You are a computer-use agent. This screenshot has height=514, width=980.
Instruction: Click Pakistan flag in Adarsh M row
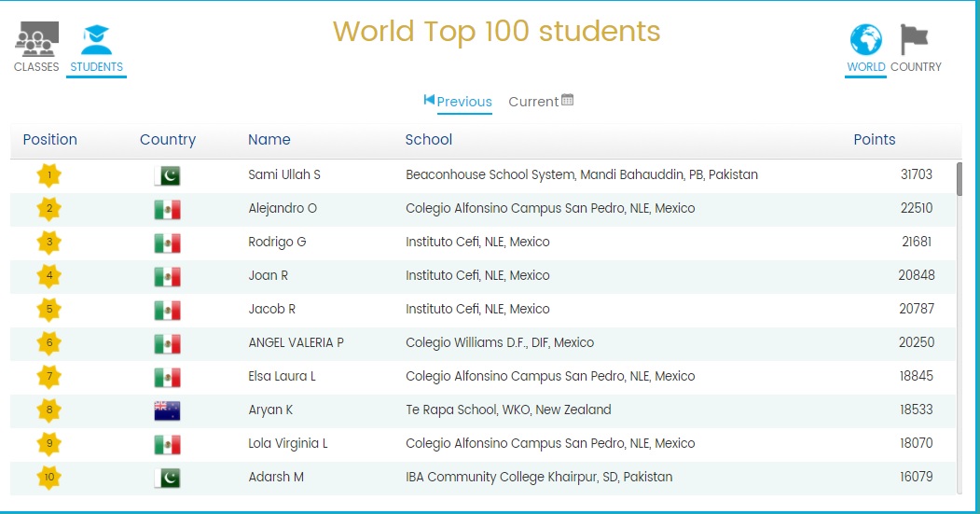[x=168, y=478]
